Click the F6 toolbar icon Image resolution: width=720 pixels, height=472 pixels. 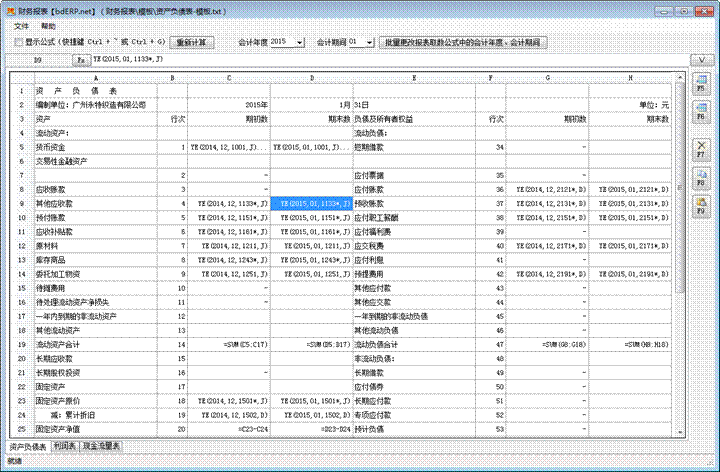(x=701, y=112)
